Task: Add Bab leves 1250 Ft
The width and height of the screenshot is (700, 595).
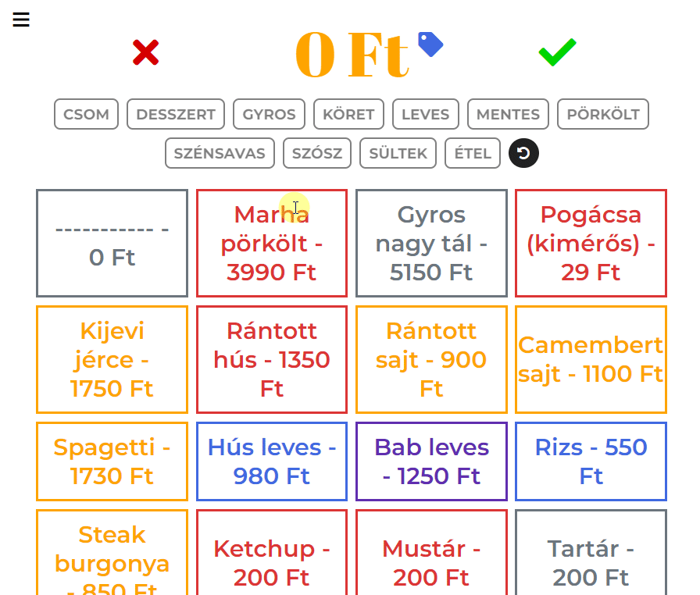Action: (431, 461)
